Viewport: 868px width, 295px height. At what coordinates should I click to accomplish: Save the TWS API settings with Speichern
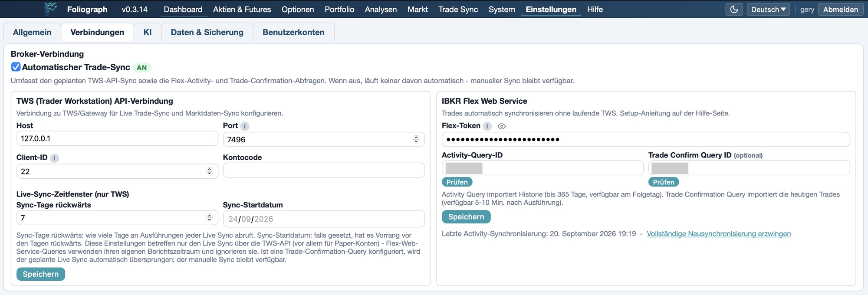[x=41, y=274]
